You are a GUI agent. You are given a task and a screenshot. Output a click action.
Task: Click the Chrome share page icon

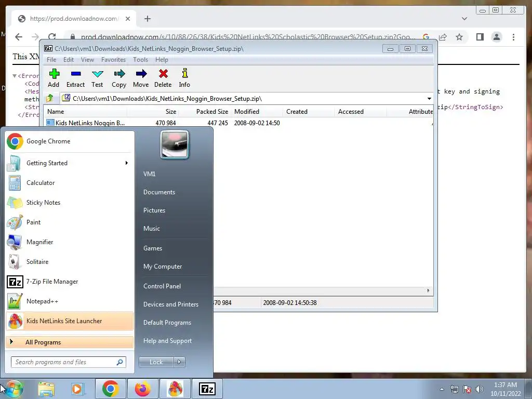coord(443,37)
